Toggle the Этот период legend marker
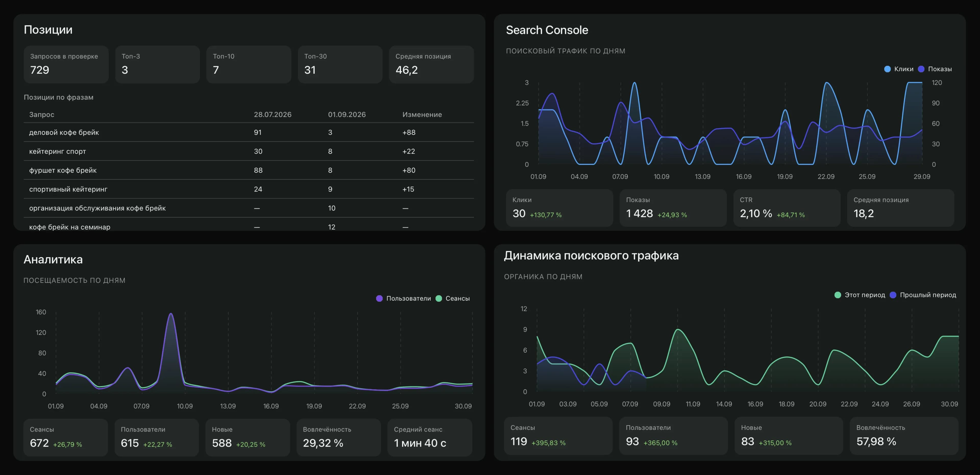The image size is (980, 475). coord(837,295)
